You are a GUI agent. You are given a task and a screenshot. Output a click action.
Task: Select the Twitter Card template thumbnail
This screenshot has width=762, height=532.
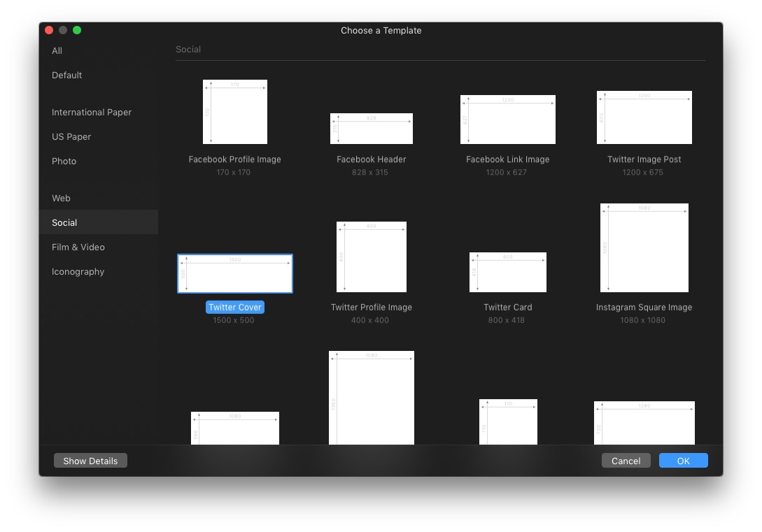507,272
